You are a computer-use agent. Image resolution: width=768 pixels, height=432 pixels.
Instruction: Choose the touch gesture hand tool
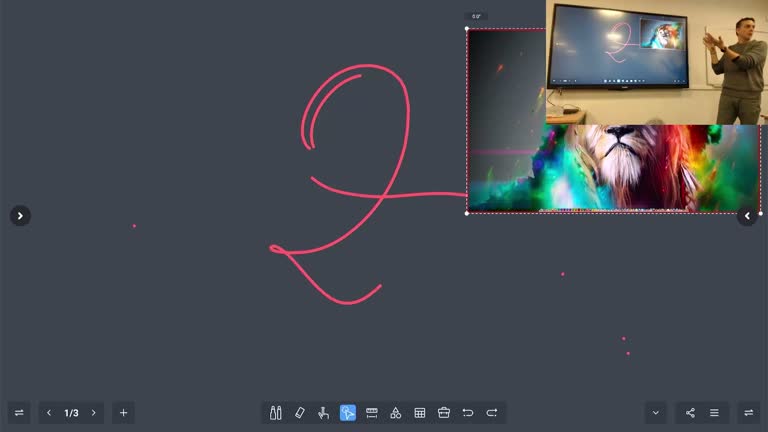coord(324,413)
